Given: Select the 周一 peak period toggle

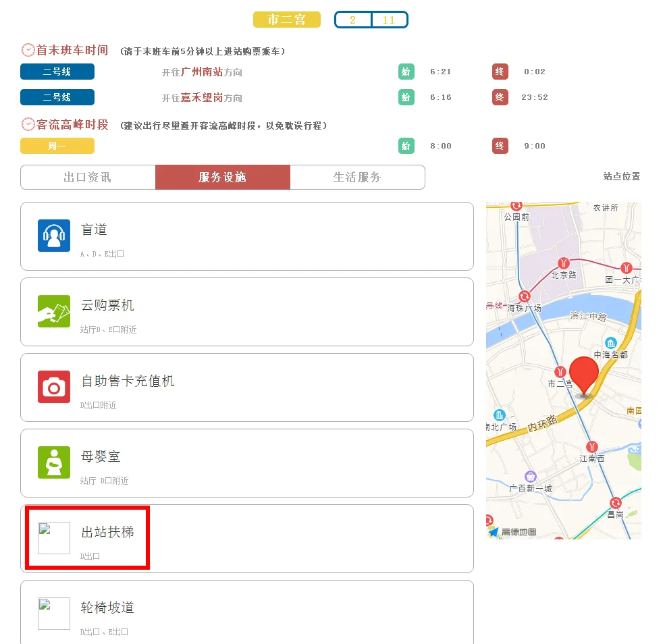Looking at the screenshot, I should [57, 145].
